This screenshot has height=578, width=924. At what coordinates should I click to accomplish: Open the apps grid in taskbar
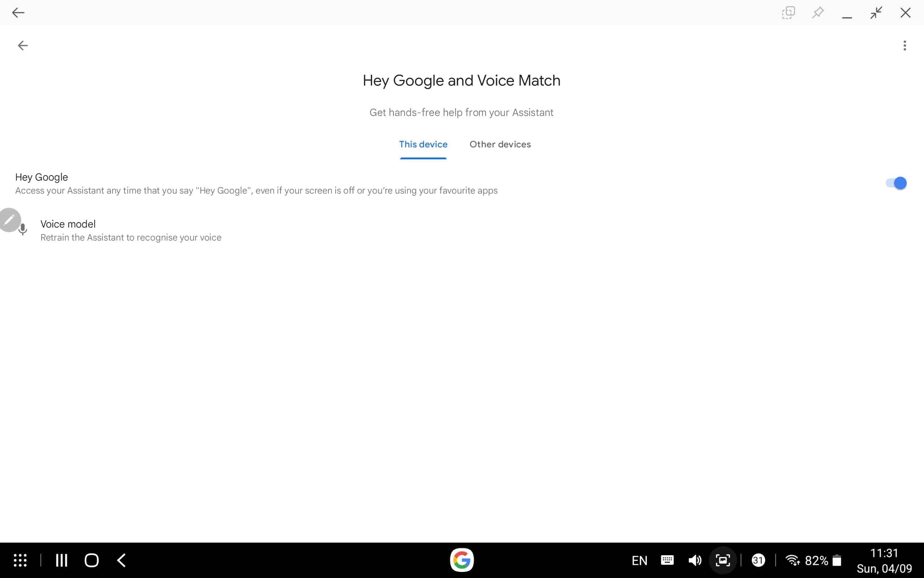(x=20, y=560)
